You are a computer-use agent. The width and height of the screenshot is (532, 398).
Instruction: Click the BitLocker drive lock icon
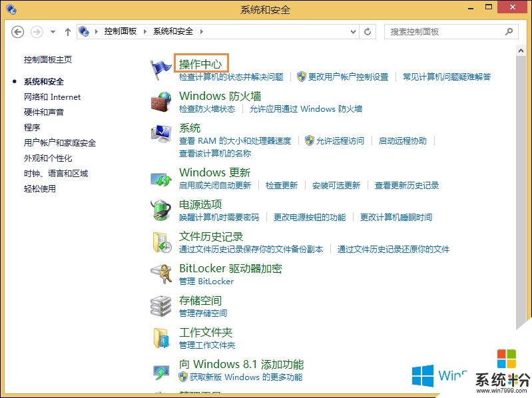(x=161, y=274)
